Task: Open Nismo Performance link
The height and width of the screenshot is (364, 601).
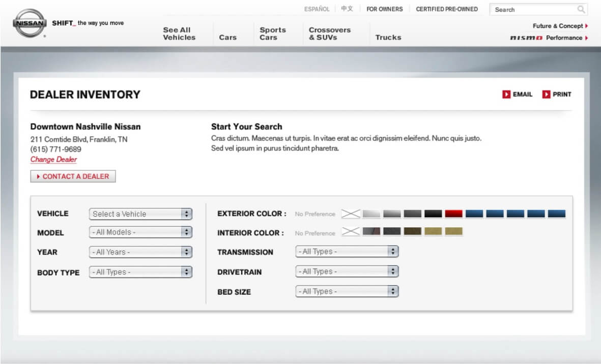Action: click(x=549, y=38)
